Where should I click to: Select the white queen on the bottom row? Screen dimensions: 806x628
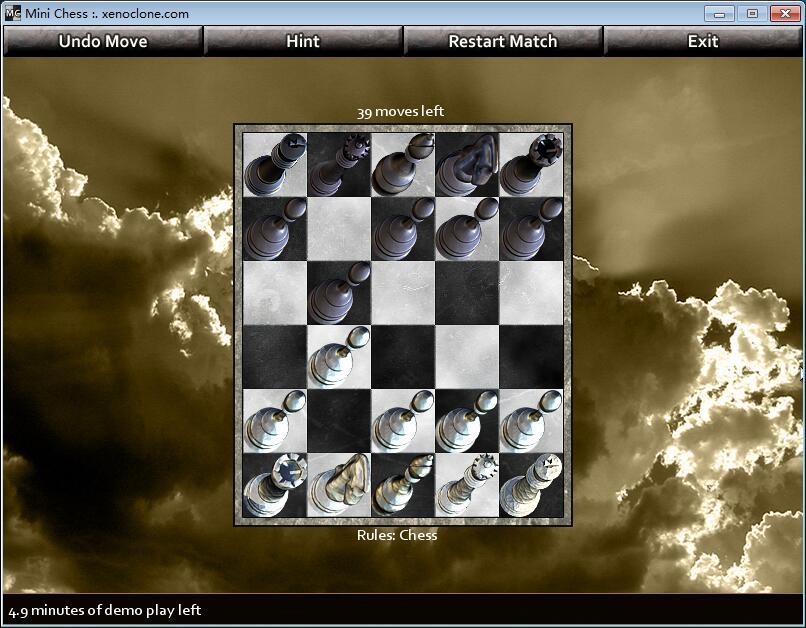(467, 485)
